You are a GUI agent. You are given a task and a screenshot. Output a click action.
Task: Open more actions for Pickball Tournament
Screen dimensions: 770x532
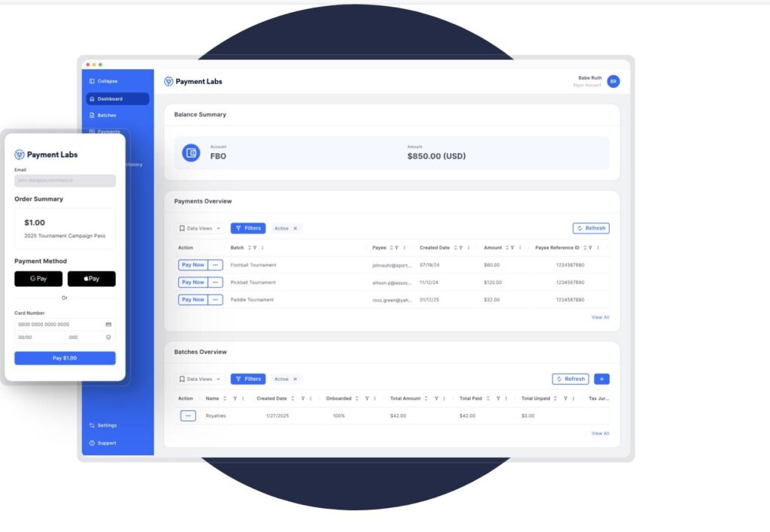215,283
